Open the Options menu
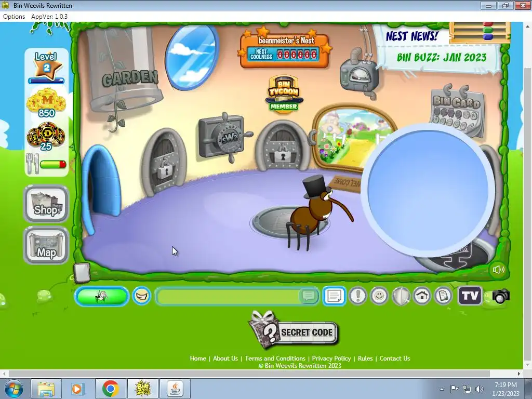The height and width of the screenshot is (399, 532). point(14,16)
